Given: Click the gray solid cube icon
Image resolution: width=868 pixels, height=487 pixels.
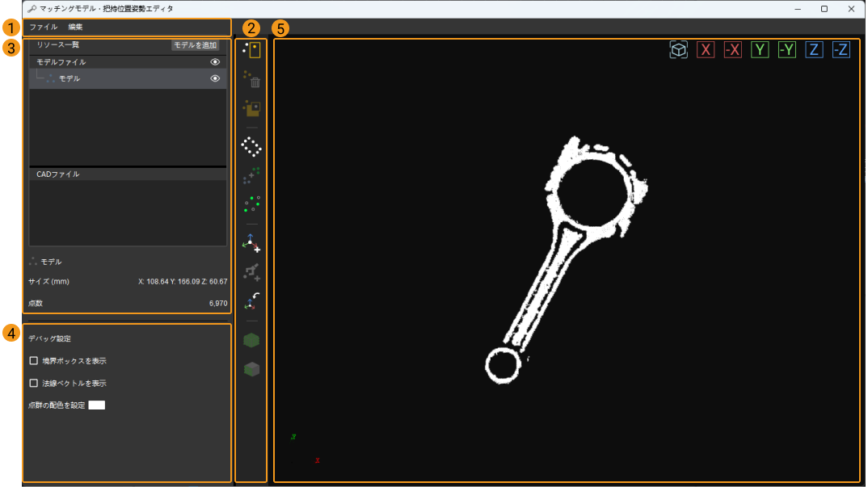Looking at the screenshot, I should coord(252,369).
